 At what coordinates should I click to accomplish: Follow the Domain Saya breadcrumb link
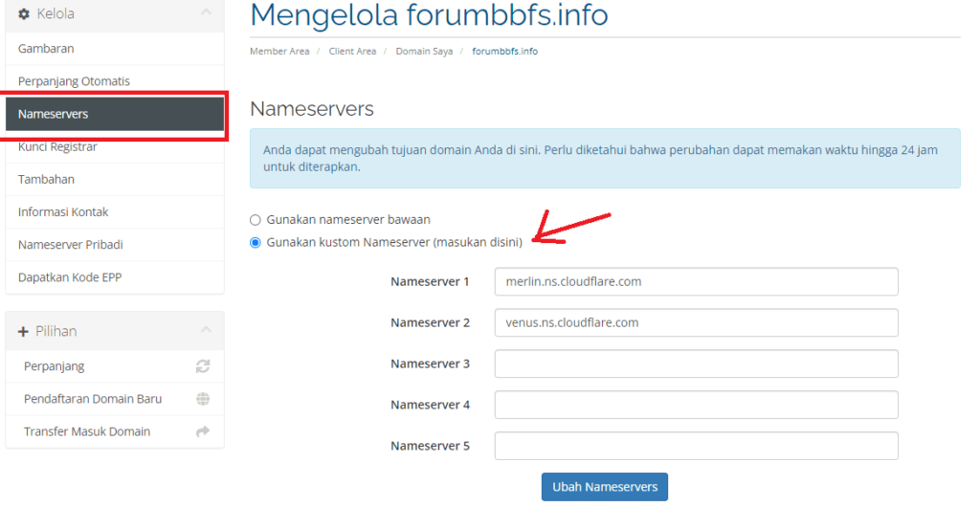pyautogui.click(x=424, y=51)
